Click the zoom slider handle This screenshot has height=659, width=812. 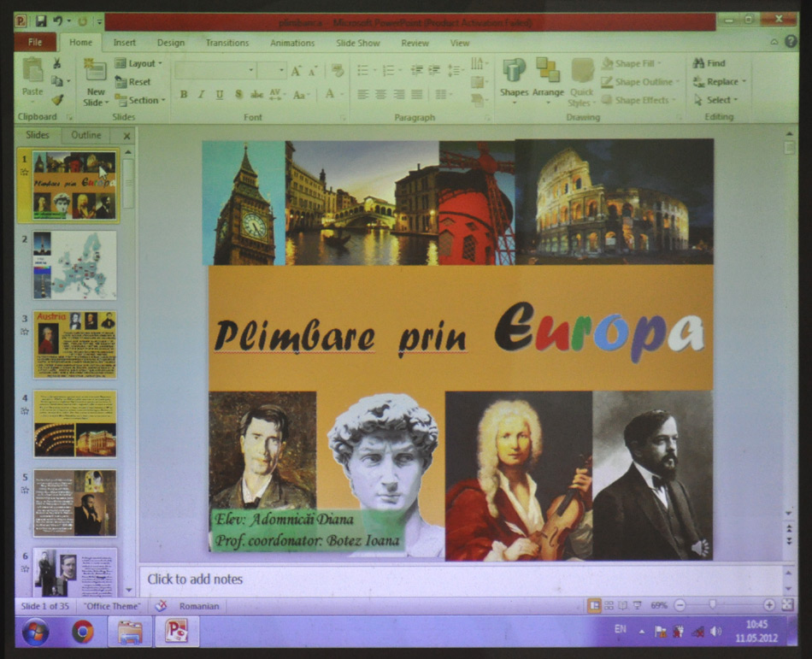[713, 604]
